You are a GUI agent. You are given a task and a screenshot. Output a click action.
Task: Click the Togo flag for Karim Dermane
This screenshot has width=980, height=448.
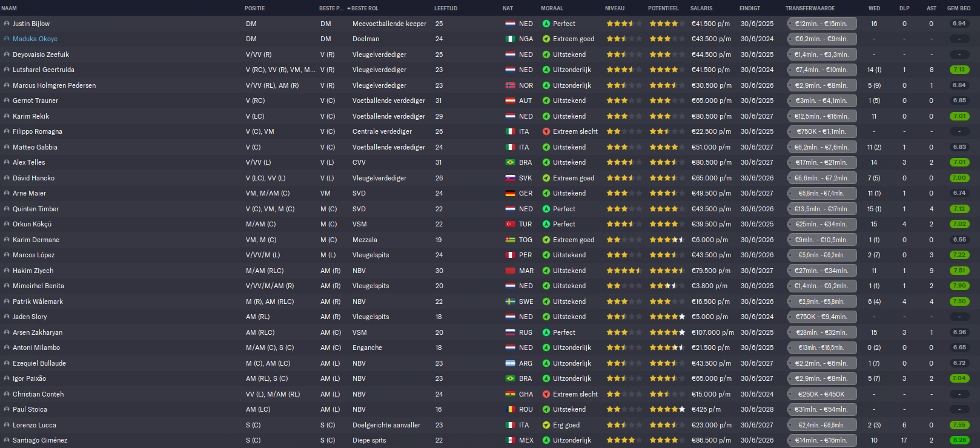(x=511, y=240)
